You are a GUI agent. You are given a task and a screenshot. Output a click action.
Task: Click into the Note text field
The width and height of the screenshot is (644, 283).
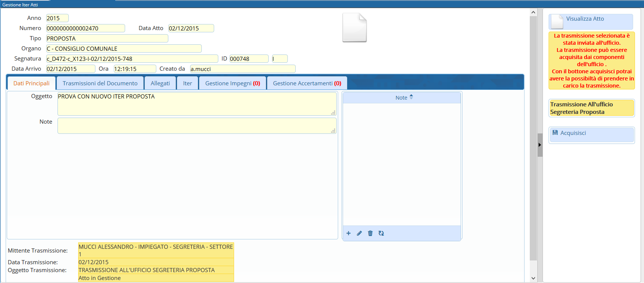pyautogui.click(x=197, y=126)
